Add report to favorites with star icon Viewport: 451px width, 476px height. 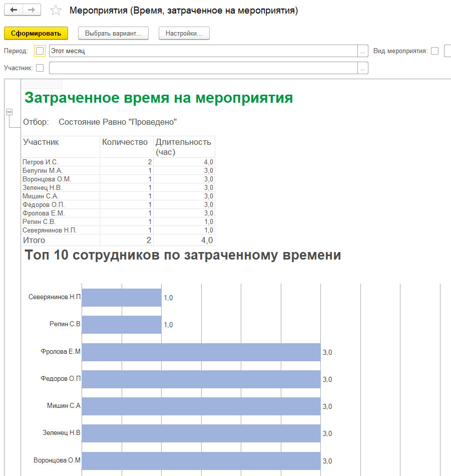[56, 11]
